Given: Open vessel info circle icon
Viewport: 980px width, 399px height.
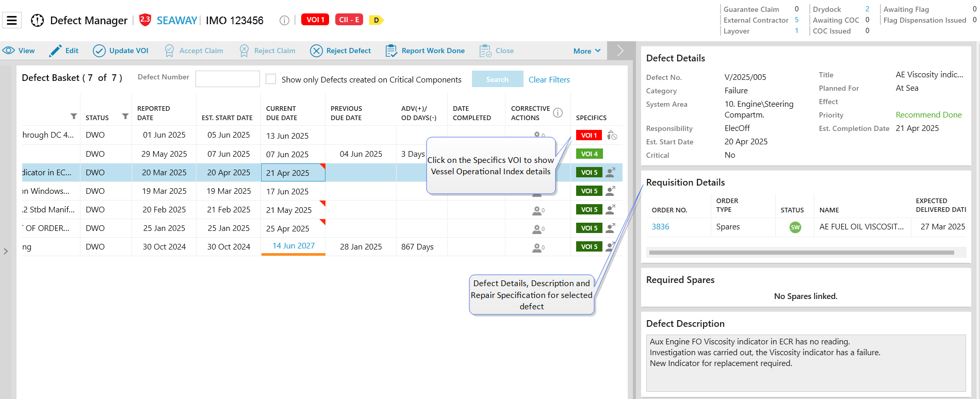Looking at the screenshot, I should (x=284, y=20).
